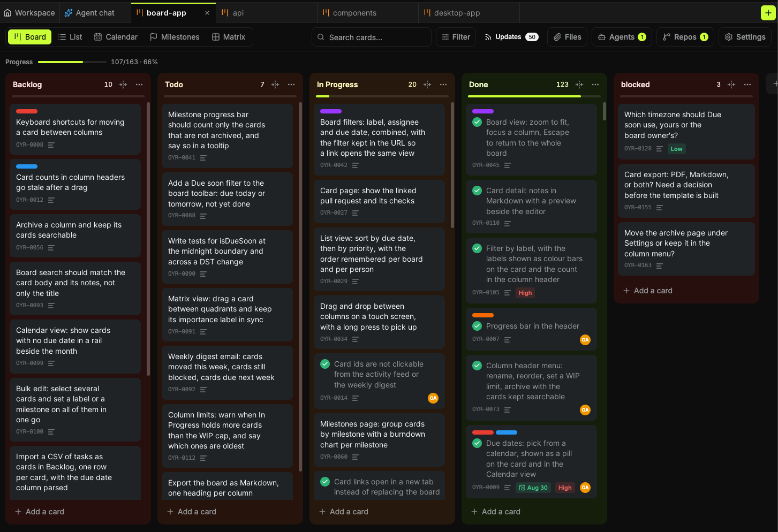Toggle done check on Filter by label card
Viewport: 778px width, 532px height.
[x=477, y=248]
